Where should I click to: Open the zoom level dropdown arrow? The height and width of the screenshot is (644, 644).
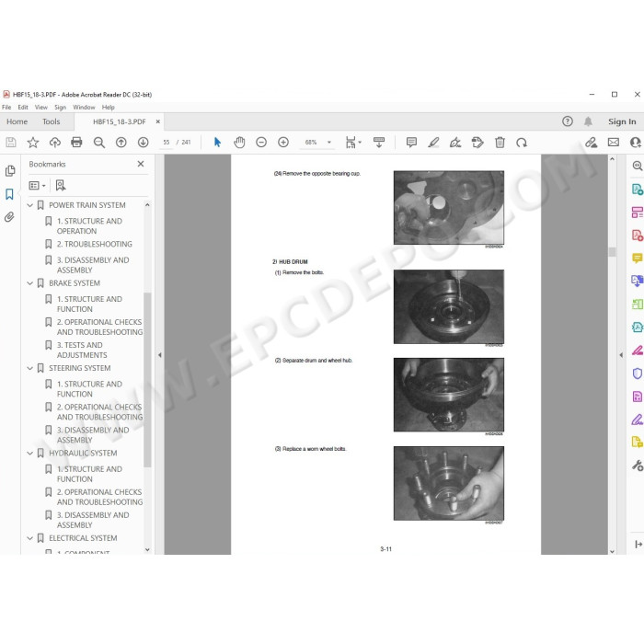click(329, 143)
